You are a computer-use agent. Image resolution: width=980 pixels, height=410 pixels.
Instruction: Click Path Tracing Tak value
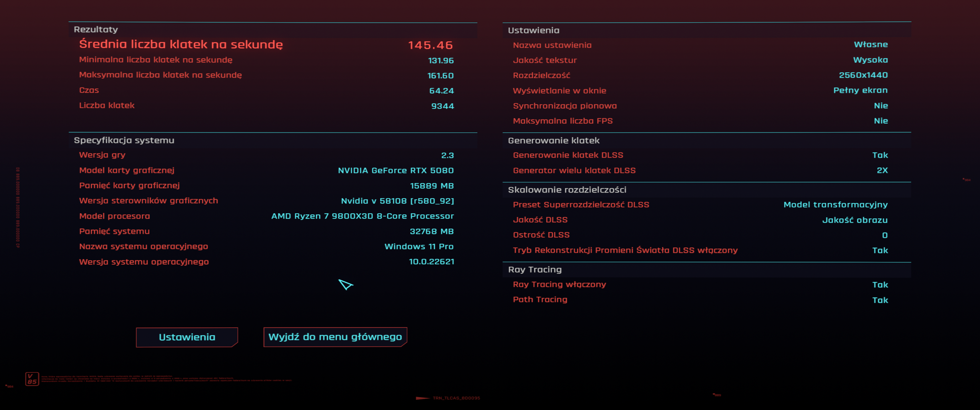(x=879, y=300)
